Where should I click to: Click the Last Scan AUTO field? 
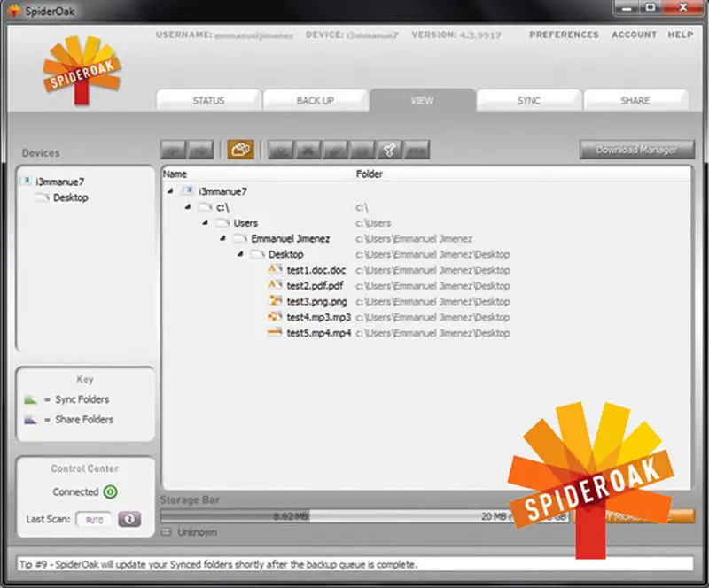coord(94,520)
